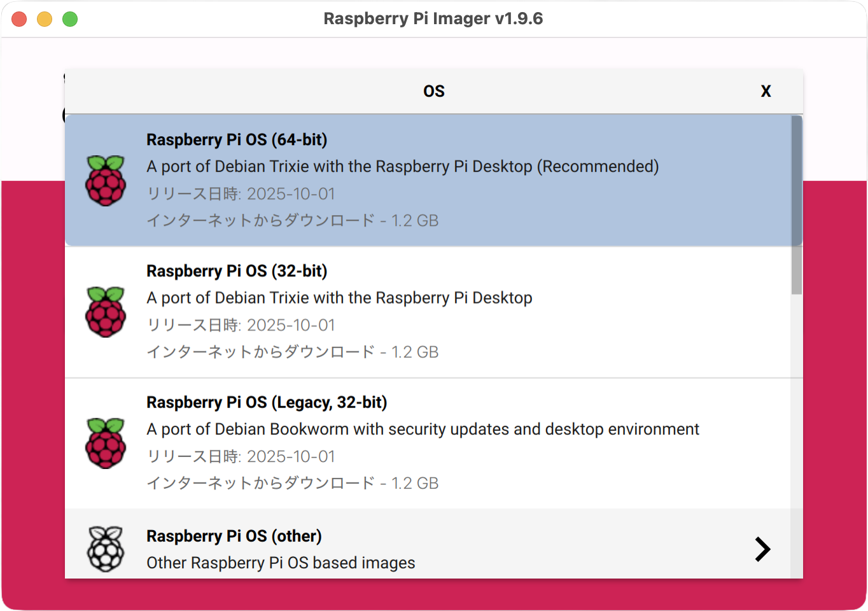Expand Raspberry Pi OS (other) using the chevron arrow
The width and height of the screenshot is (868, 611).
[x=762, y=549]
